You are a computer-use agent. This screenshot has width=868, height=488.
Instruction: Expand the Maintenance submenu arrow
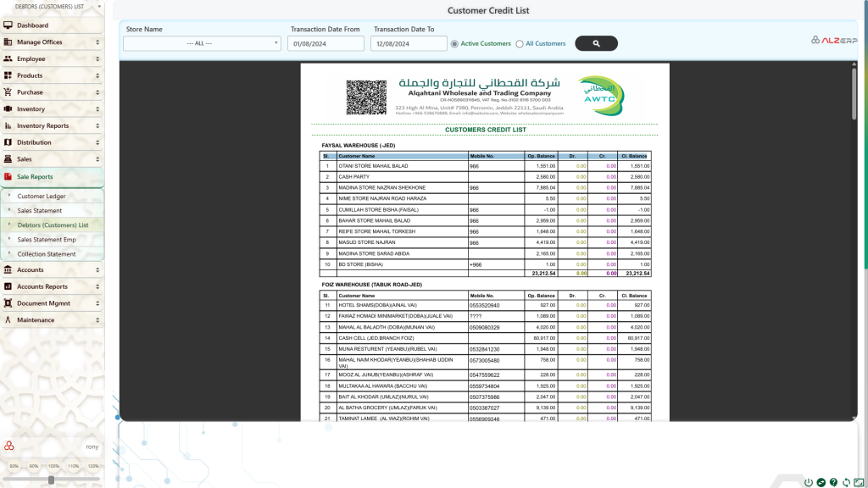[97, 319]
